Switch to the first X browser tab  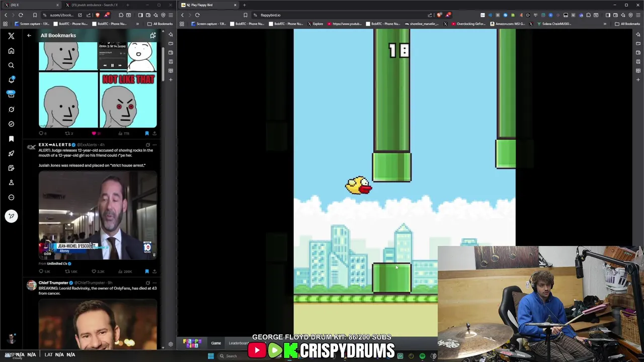[x=30, y=5]
